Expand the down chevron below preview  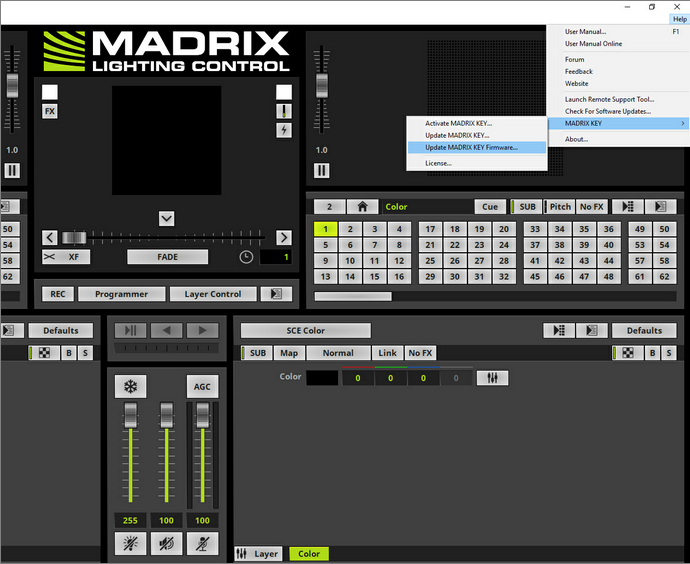tap(167, 219)
